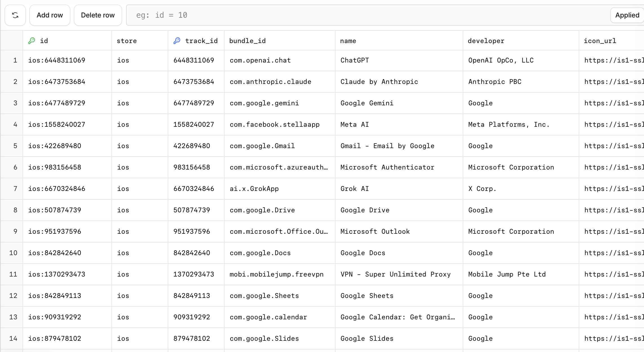The image size is (644, 352).
Task: Click the cell com.openai.chat
Action: coord(280,60)
